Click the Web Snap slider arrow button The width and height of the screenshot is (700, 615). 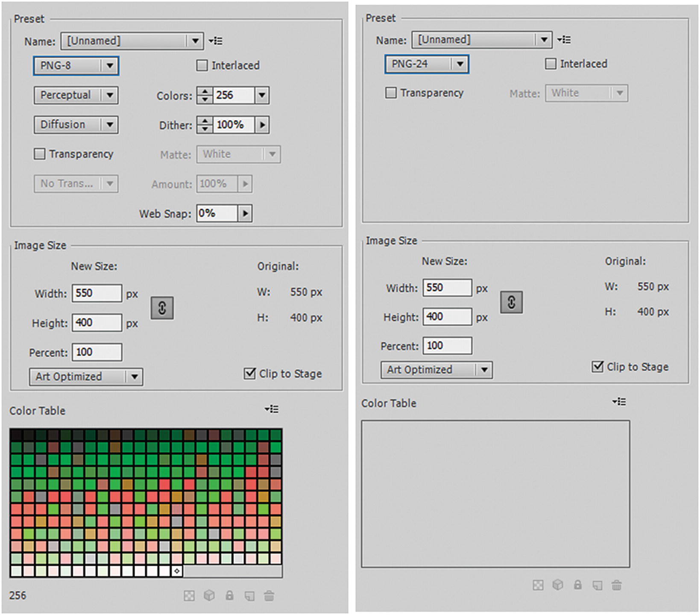pyautogui.click(x=245, y=213)
